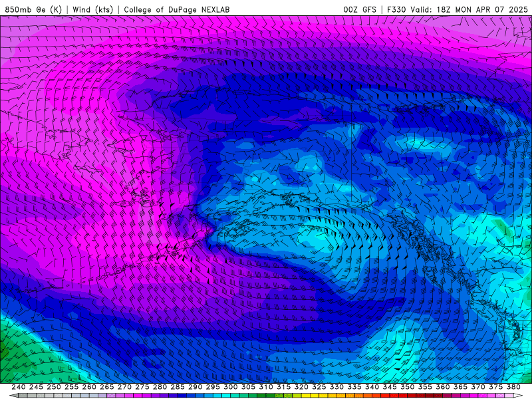This screenshot has height=399, width=532.
Task: Pick legend value "365"
Action: pos(460,387)
